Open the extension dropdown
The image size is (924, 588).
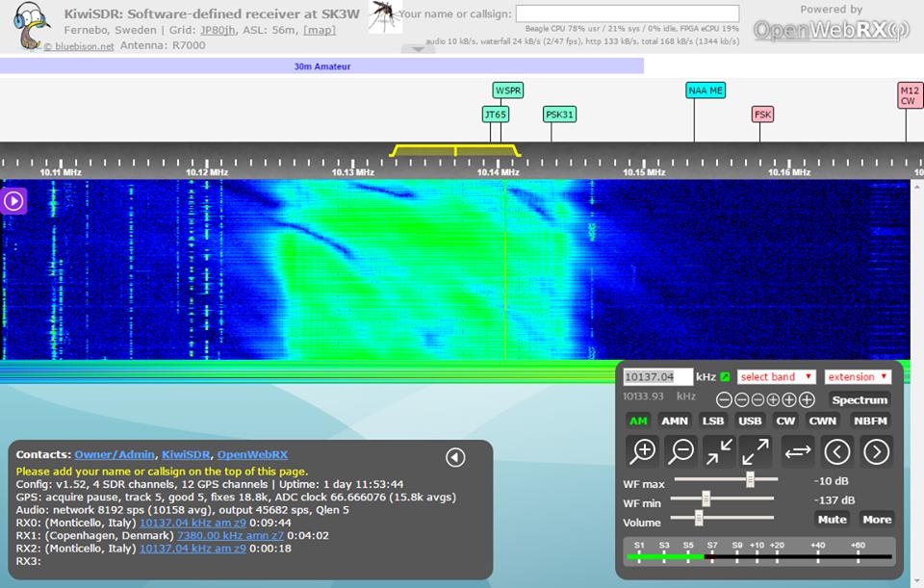pyautogui.click(x=857, y=376)
